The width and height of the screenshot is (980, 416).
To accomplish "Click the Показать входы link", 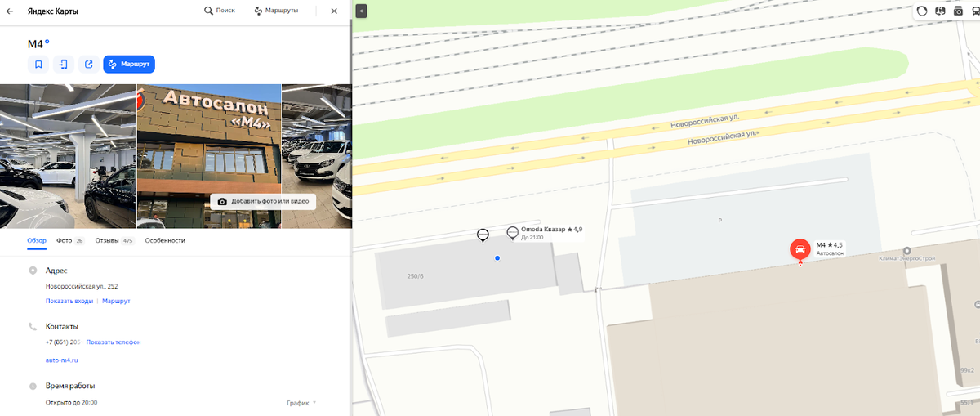I will click(69, 301).
